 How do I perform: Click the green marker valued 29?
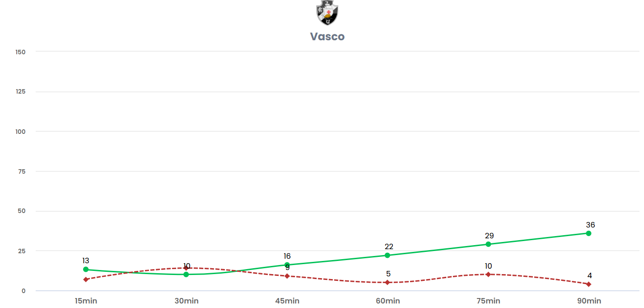point(488,244)
